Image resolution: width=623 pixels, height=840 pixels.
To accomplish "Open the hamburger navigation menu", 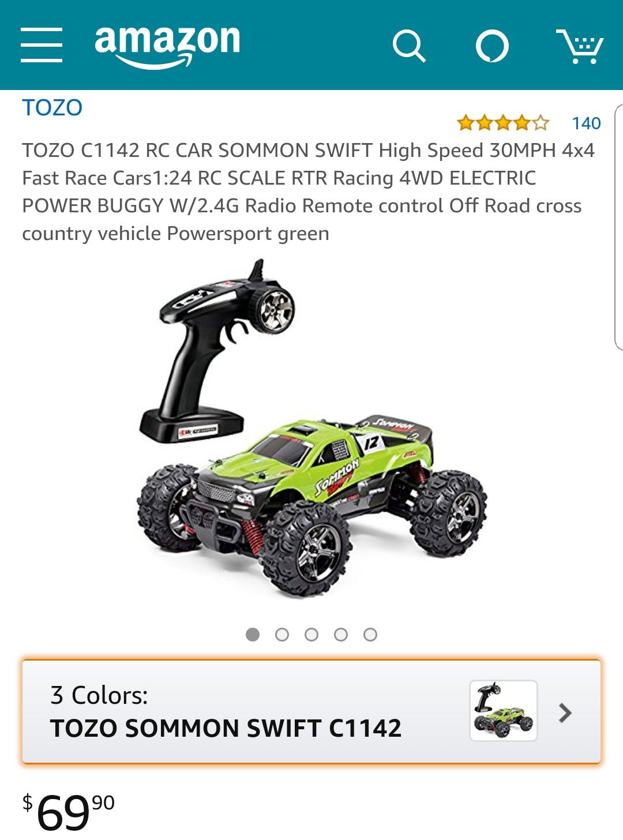I will pos(42,44).
